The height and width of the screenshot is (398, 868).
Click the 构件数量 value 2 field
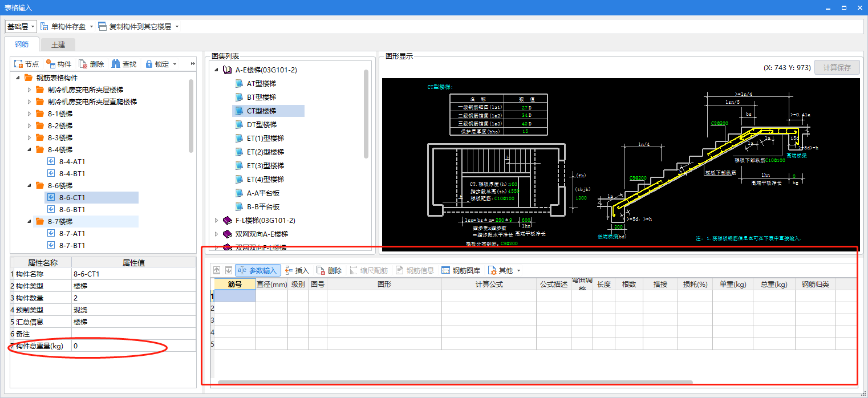coord(133,298)
